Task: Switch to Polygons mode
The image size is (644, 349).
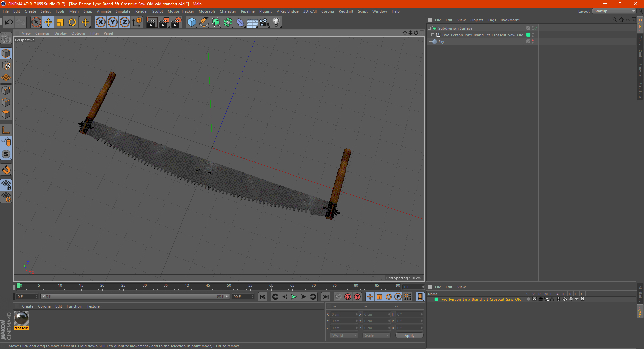Action: 6,114
